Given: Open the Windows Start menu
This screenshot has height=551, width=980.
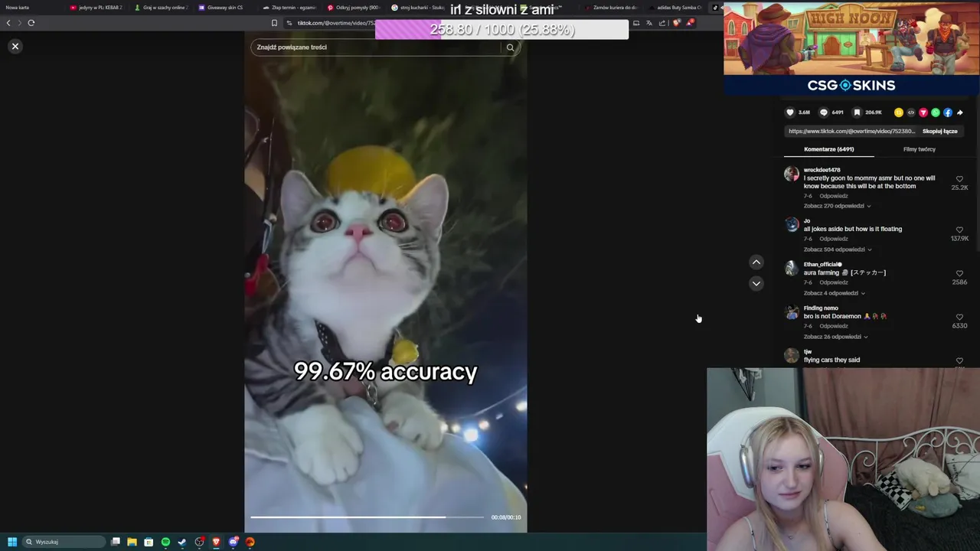Looking at the screenshot, I should [x=11, y=542].
